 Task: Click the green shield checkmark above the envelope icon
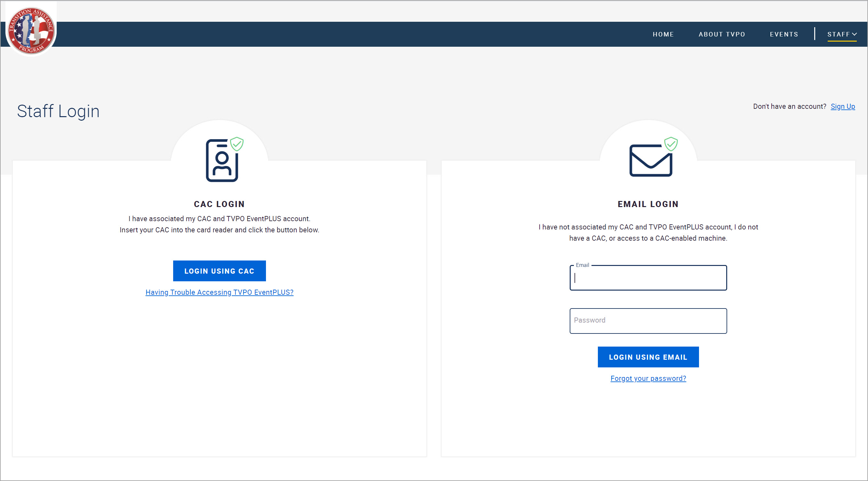coord(671,144)
